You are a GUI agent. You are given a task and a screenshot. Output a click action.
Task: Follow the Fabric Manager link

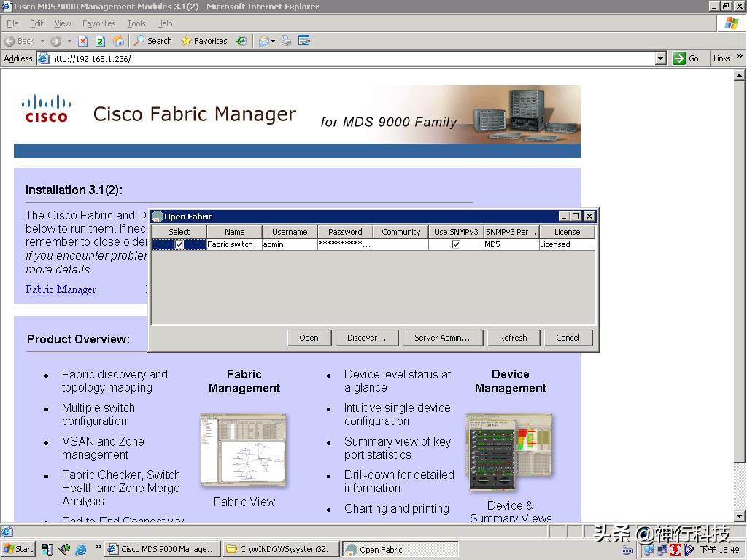(60, 289)
